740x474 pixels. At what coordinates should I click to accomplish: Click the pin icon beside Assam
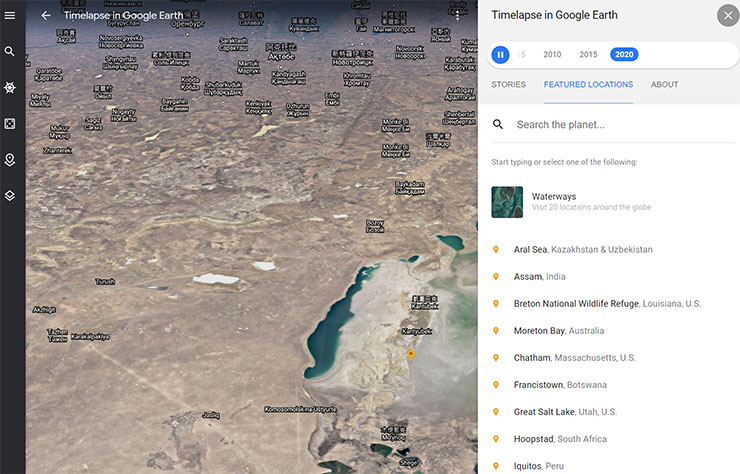click(496, 277)
